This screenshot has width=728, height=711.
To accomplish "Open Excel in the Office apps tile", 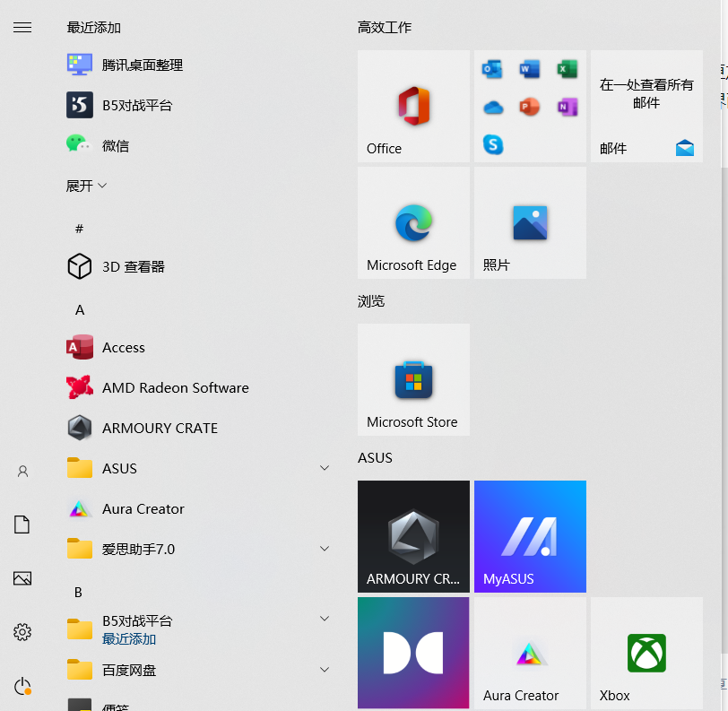I will pyautogui.click(x=568, y=69).
